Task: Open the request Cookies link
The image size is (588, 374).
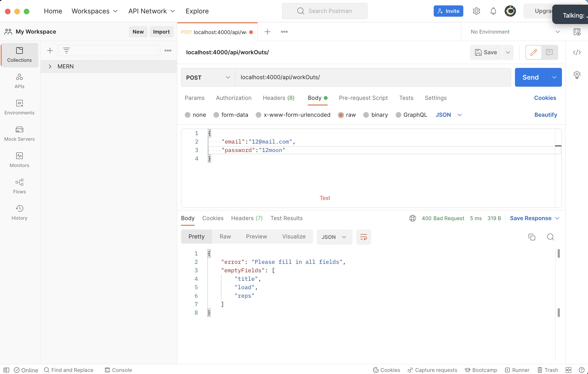Action: point(545,98)
